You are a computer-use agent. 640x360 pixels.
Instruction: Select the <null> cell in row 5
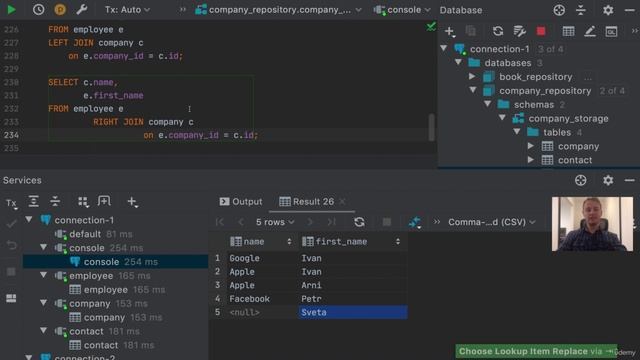pos(262,312)
